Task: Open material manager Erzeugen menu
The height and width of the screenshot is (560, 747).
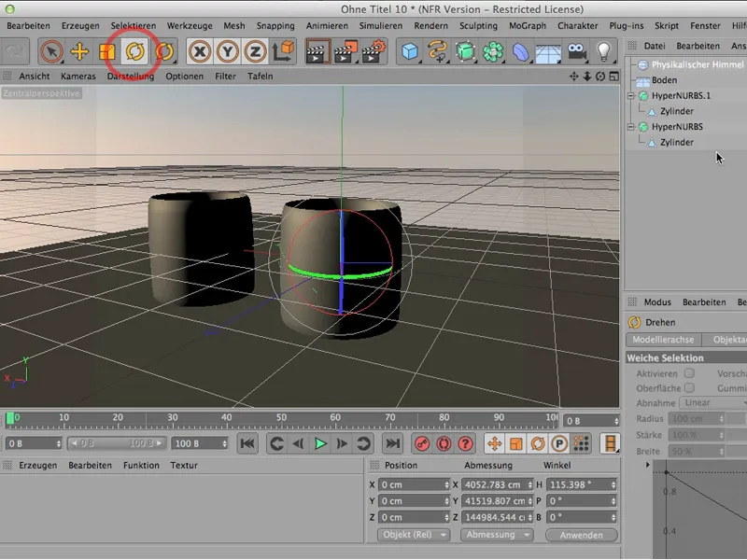Action: tap(37, 465)
